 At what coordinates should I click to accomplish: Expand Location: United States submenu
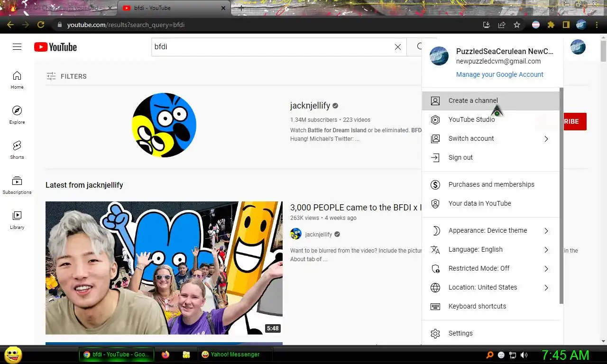(491, 287)
